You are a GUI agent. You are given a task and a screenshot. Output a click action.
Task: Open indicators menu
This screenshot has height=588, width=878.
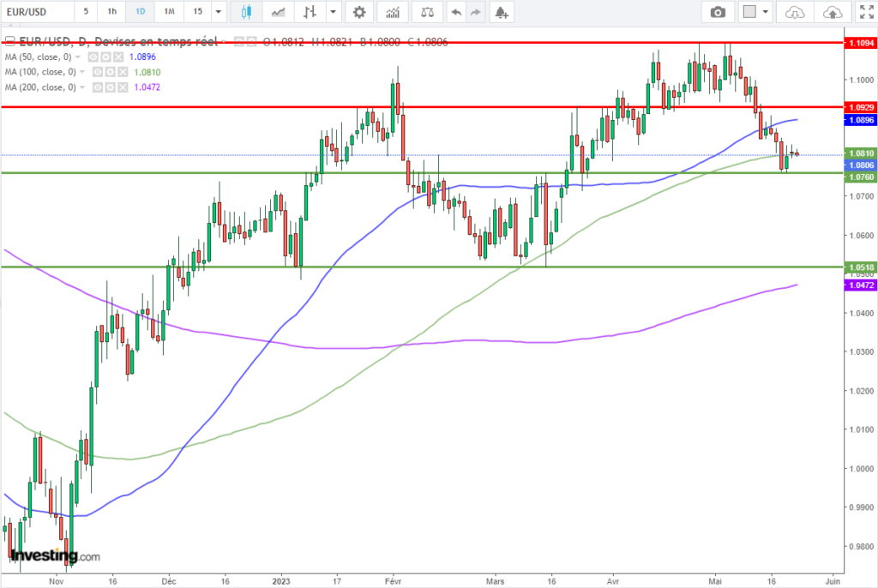(393, 12)
